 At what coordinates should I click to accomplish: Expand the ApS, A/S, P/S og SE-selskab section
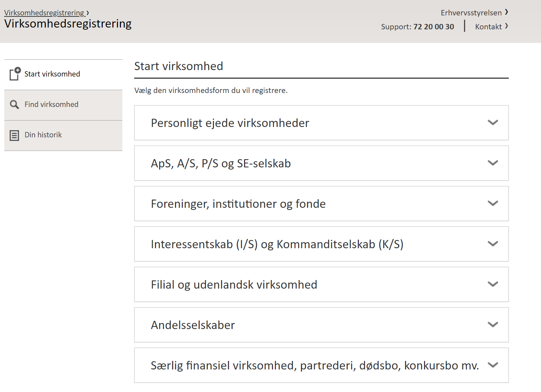click(493, 163)
